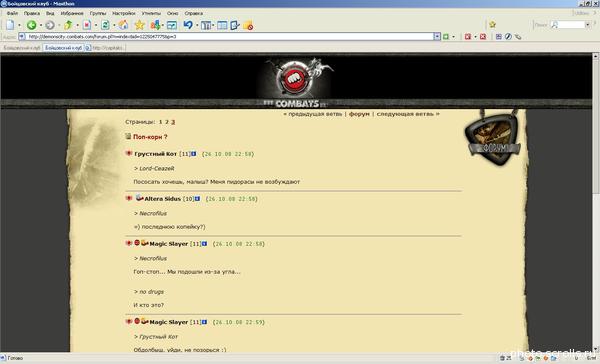
Task: Click the форум navigation link
Action: click(x=359, y=114)
